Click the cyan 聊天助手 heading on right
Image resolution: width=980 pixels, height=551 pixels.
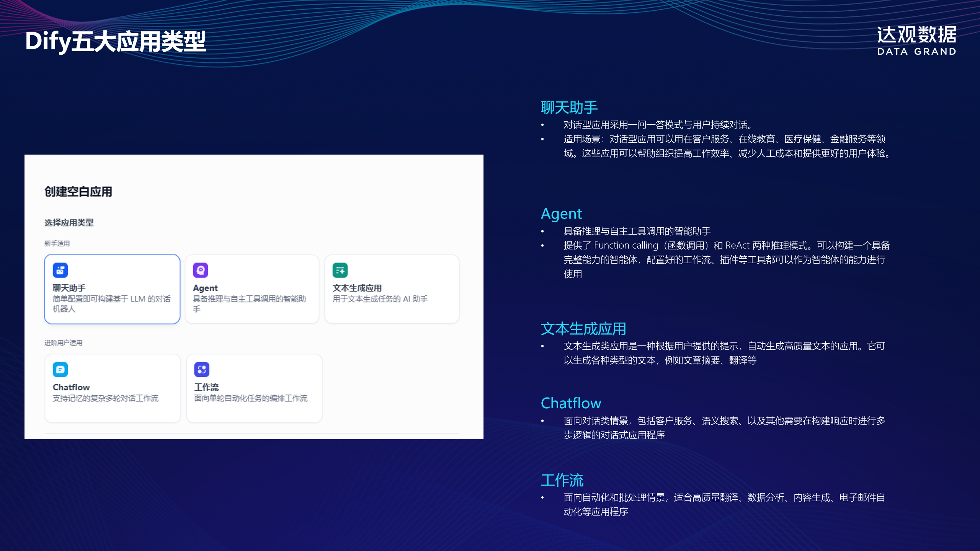coord(569,108)
